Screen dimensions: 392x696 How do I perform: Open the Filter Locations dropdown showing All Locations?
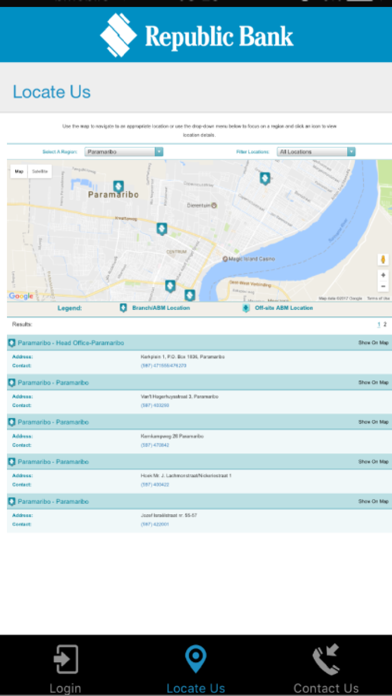click(x=316, y=152)
